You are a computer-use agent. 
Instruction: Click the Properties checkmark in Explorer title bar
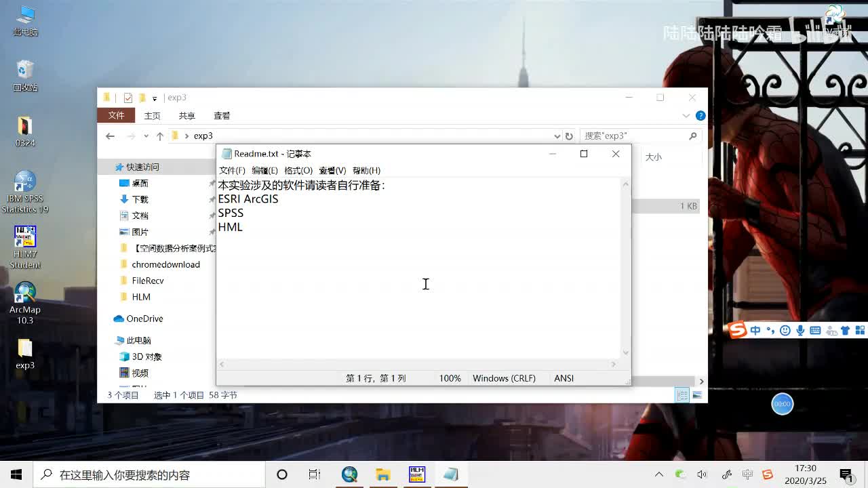[x=127, y=98]
